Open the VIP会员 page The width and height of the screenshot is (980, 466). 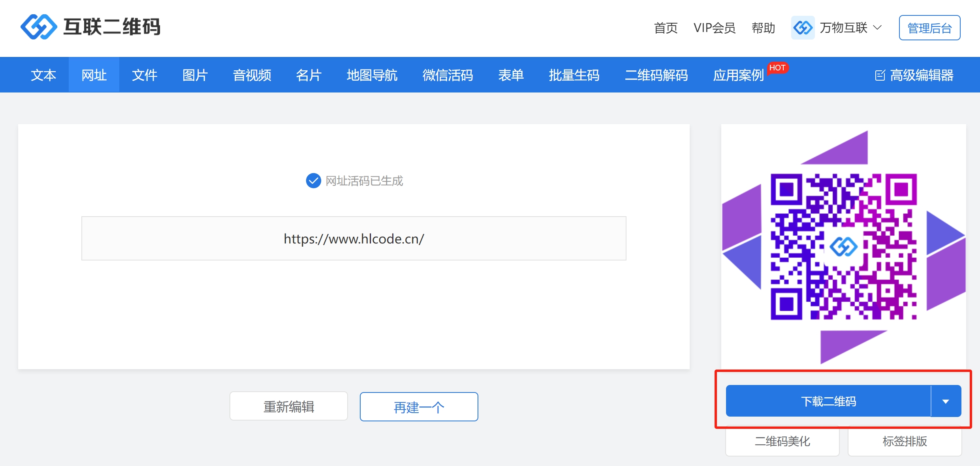tap(715, 28)
